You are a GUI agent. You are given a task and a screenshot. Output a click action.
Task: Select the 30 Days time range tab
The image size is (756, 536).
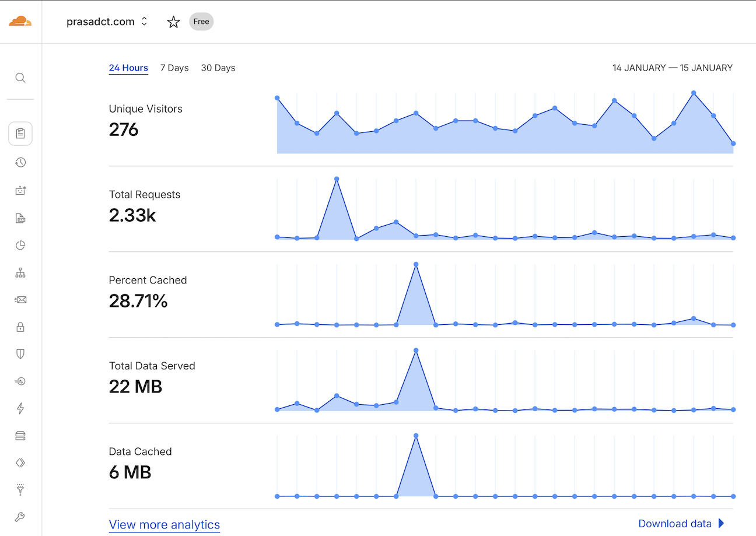[x=218, y=68]
